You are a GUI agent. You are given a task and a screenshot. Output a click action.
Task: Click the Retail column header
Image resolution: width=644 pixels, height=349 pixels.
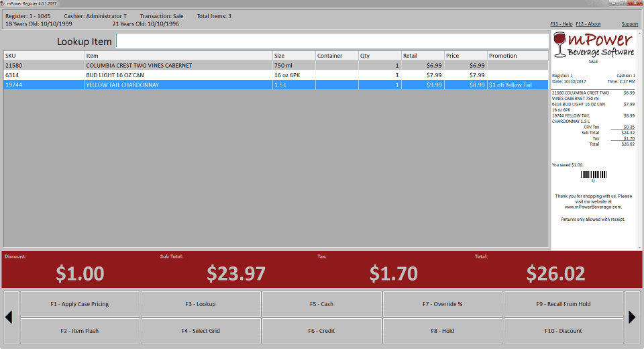(423, 56)
